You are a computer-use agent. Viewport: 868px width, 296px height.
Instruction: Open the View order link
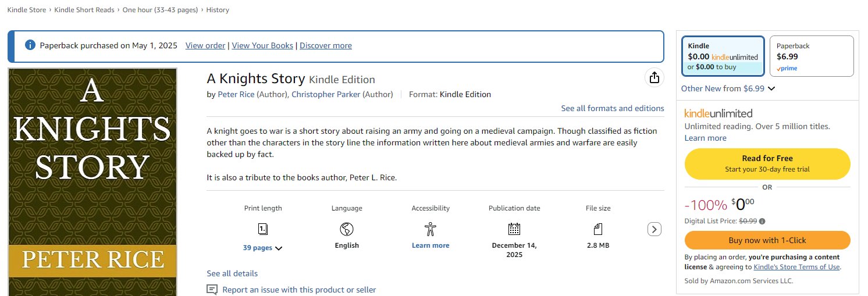[x=205, y=45]
